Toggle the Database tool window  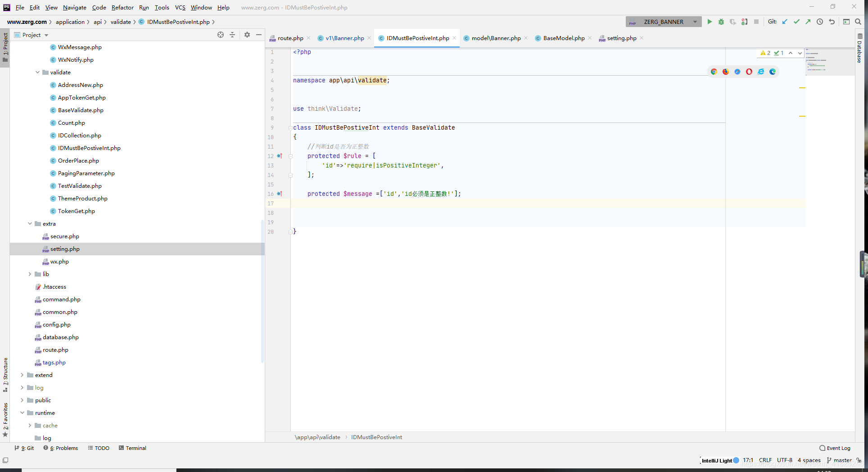pos(859,48)
